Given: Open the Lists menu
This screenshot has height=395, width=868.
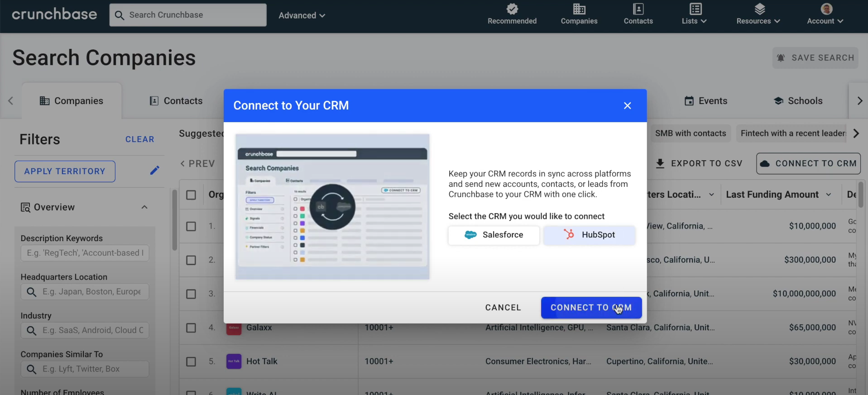Looking at the screenshot, I should click(x=694, y=14).
